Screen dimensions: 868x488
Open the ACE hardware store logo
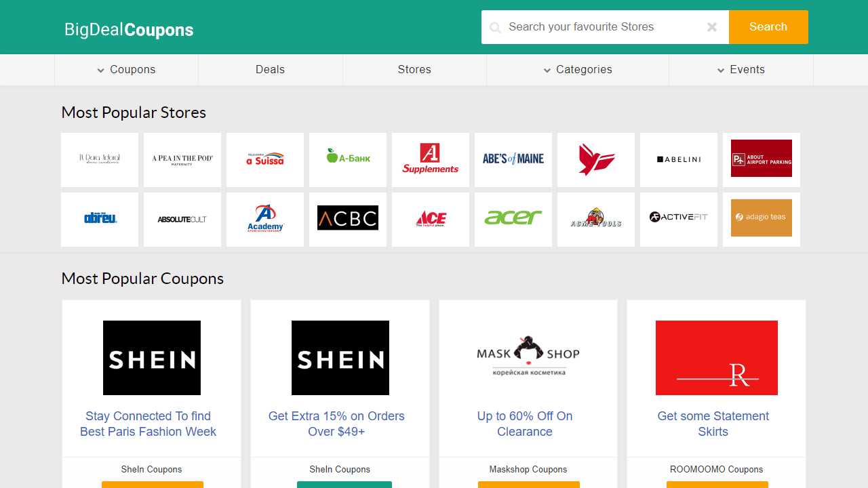[x=430, y=219]
